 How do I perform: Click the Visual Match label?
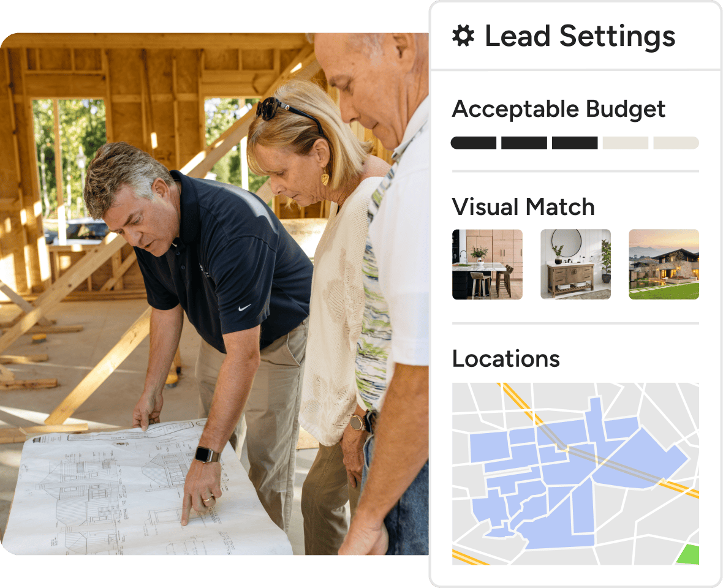coord(523,206)
